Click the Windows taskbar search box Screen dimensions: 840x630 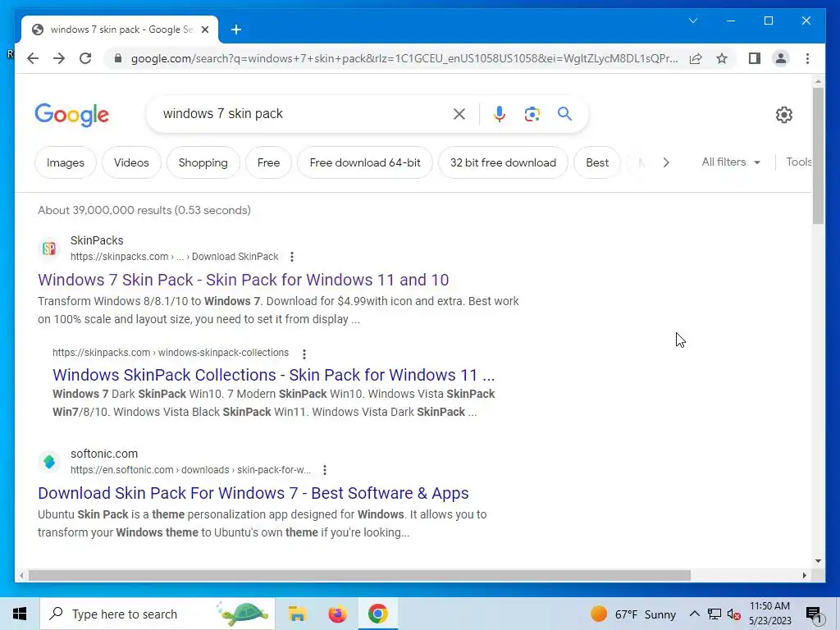pos(157,614)
